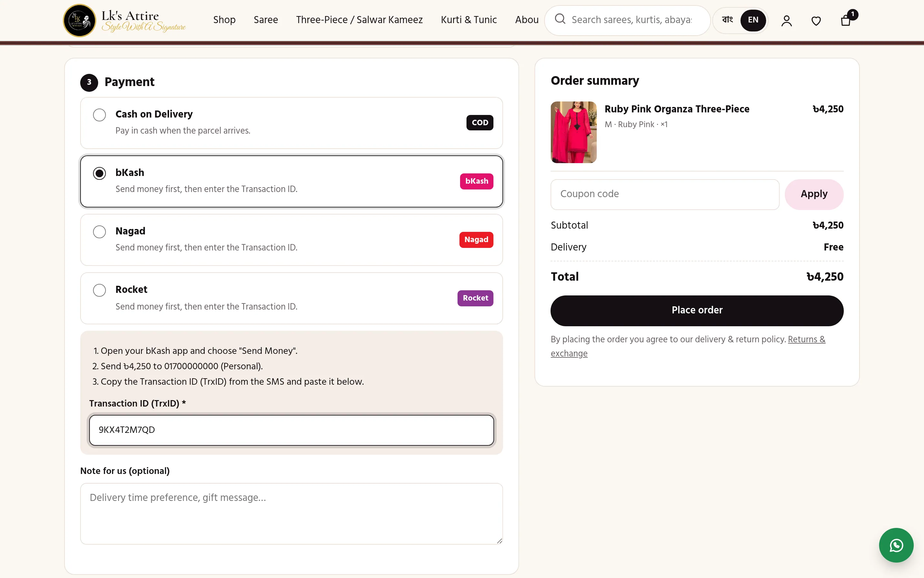Open Ruby Pink Organza Three-Piece product title
This screenshot has width=924, height=578.
tap(677, 109)
